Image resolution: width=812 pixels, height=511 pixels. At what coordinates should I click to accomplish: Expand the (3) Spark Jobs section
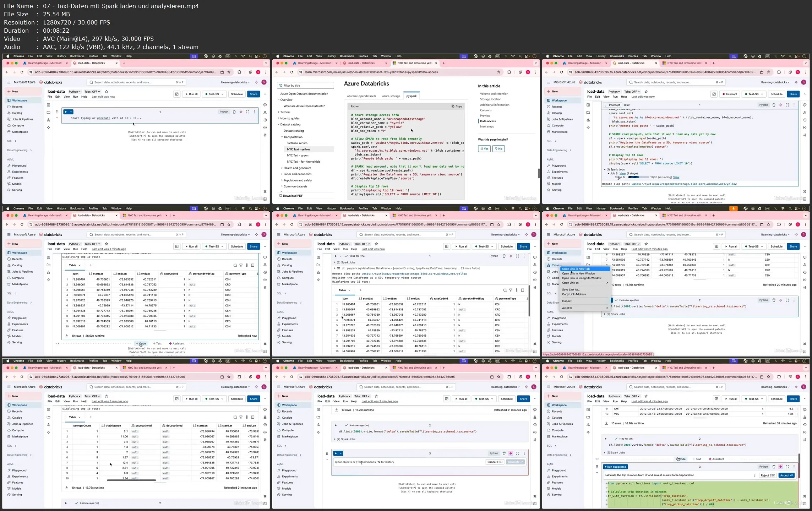(335, 262)
